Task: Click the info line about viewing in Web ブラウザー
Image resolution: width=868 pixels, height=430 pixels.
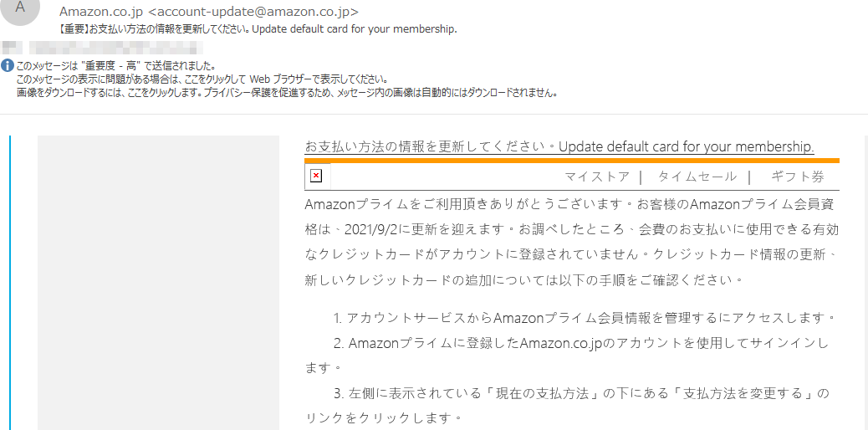Action: [x=202, y=79]
